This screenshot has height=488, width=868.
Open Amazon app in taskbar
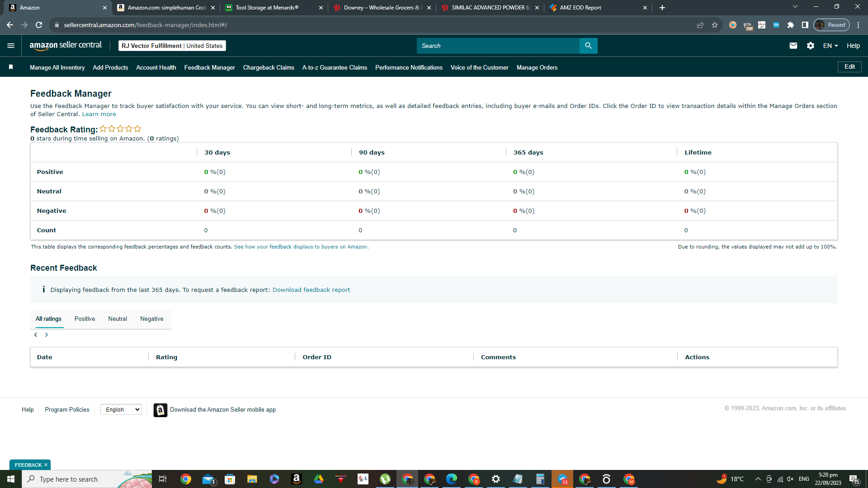pos(297,479)
